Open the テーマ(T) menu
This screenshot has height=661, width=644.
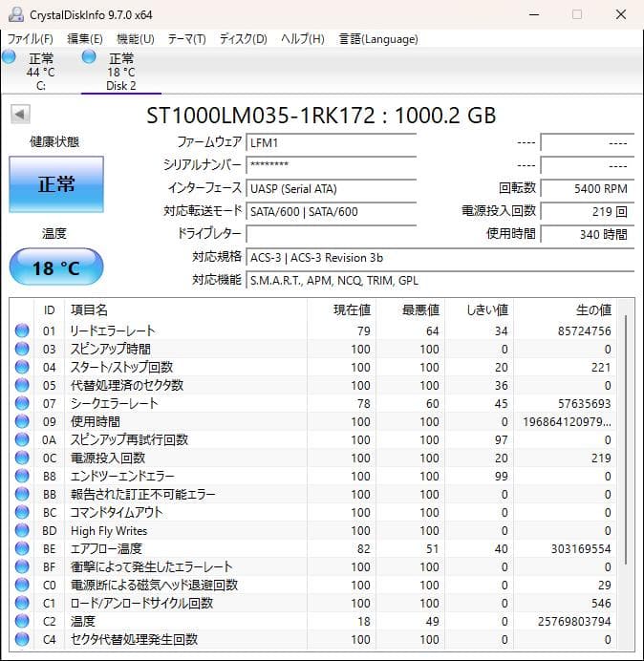[x=186, y=39]
